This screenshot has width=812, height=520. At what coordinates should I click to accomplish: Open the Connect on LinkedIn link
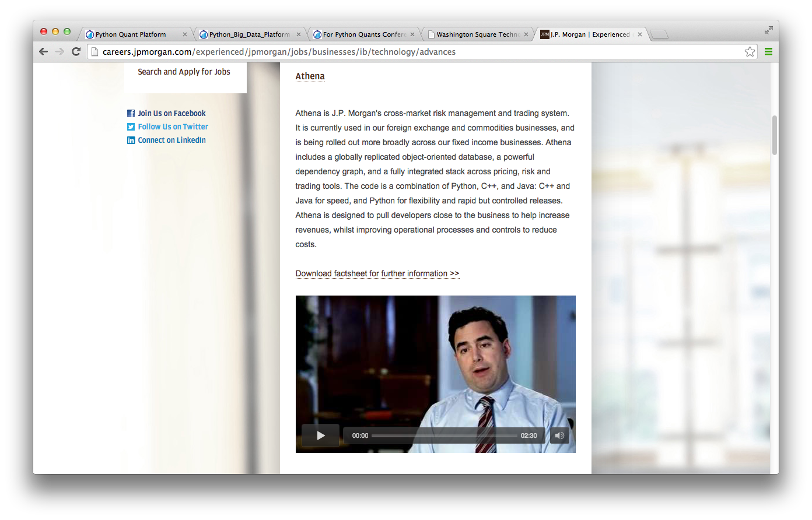point(171,140)
